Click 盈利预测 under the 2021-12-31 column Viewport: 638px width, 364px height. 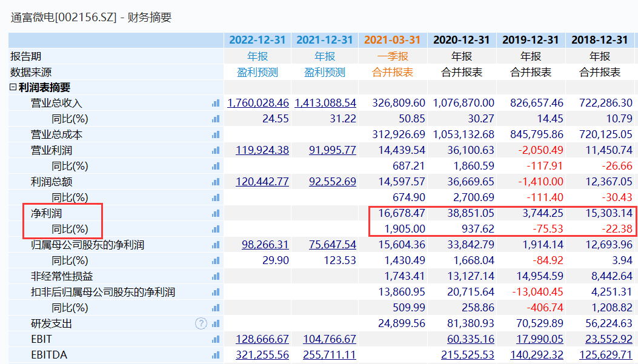pos(324,73)
